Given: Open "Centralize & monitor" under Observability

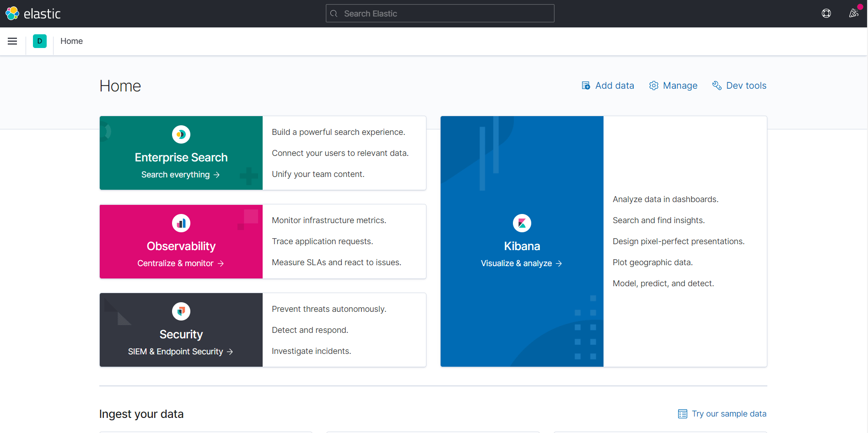Looking at the screenshot, I should pyautogui.click(x=181, y=263).
